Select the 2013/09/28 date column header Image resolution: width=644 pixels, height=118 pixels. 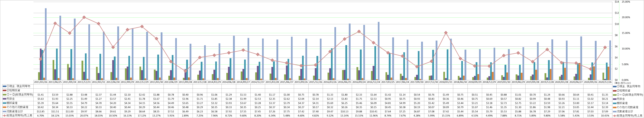[x=185, y=82]
